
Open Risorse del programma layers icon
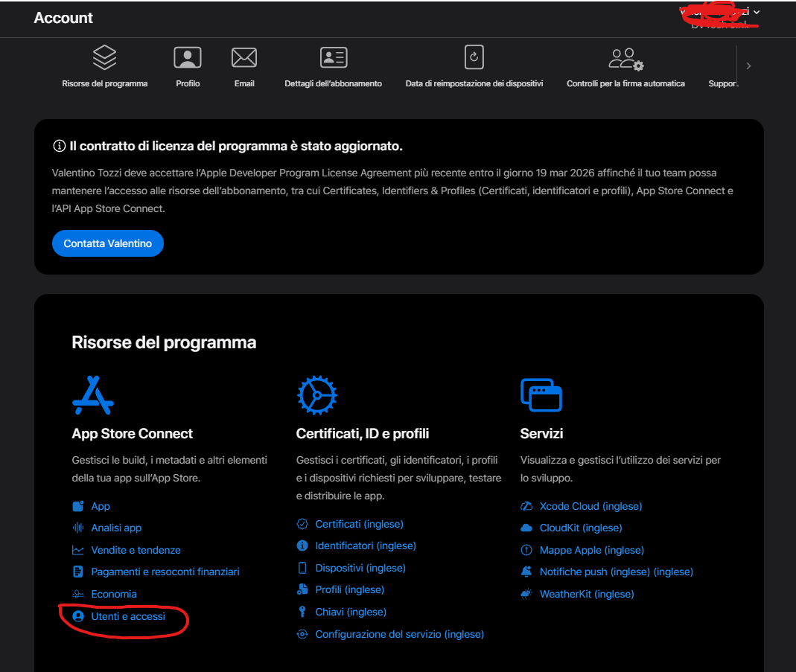[104, 57]
